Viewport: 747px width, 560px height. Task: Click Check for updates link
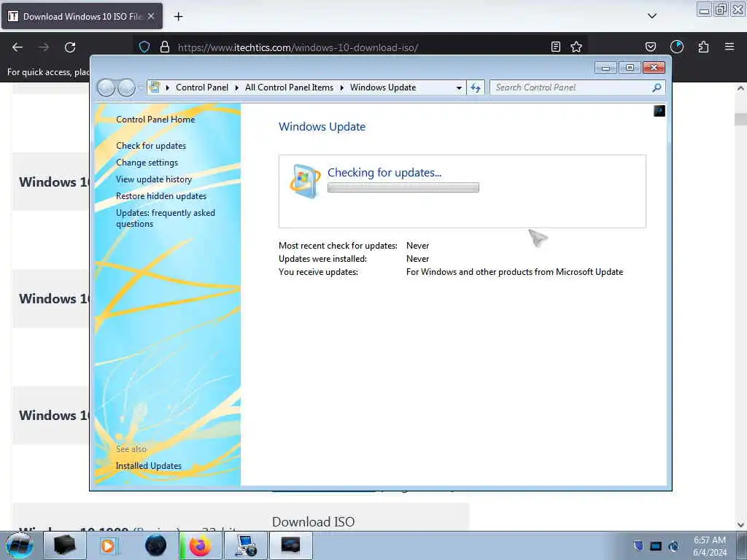coord(151,146)
